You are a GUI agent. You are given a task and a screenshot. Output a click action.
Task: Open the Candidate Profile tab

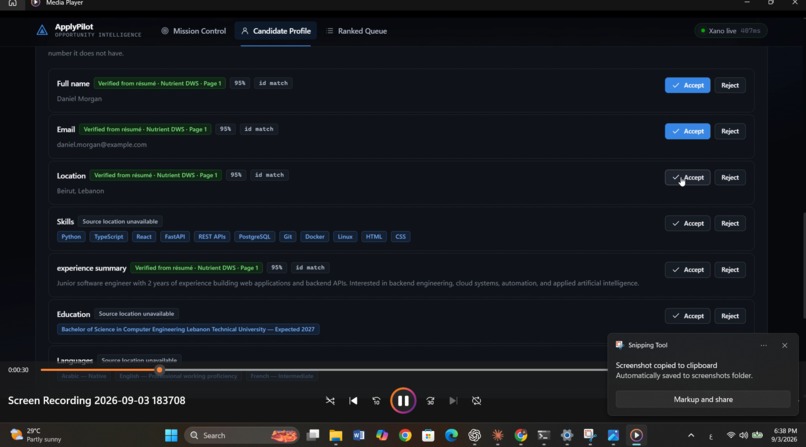(x=276, y=31)
